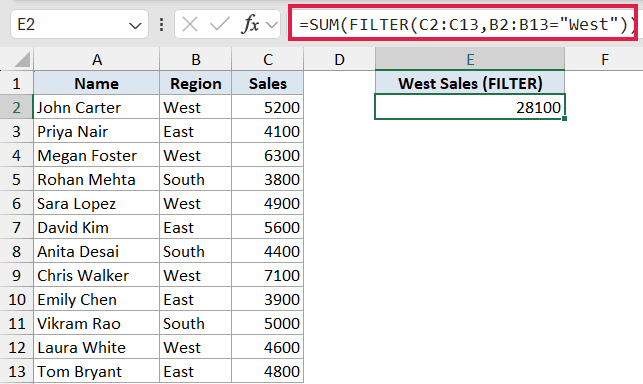Screen dimensions: 643x384
Task: Select the sales value 5200
Action: click(x=268, y=107)
